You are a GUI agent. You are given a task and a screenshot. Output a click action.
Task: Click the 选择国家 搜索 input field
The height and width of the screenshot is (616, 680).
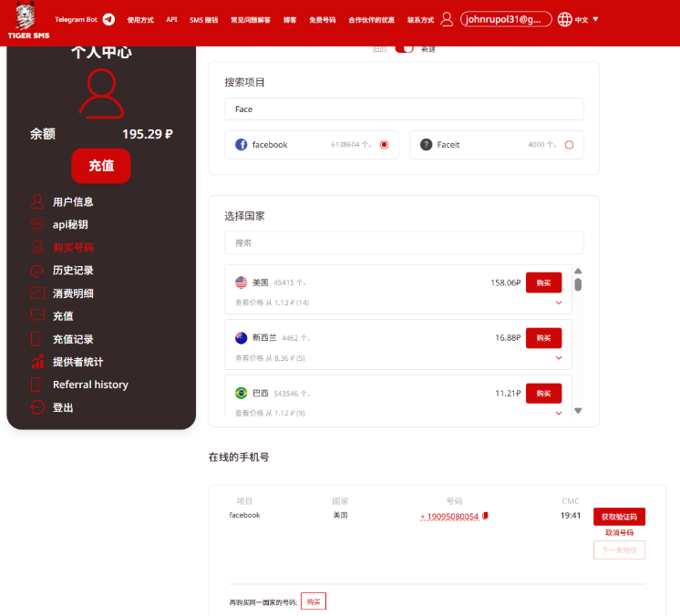[x=404, y=242]
